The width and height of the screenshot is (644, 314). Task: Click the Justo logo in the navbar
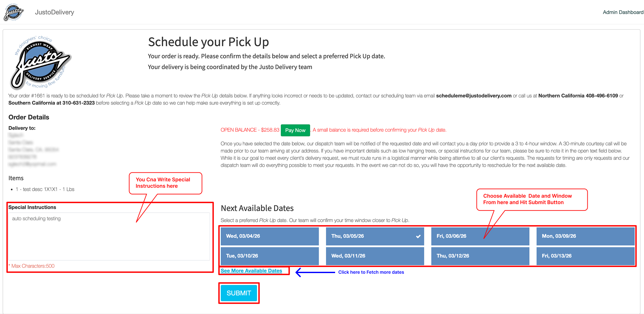tap(13, 12)
